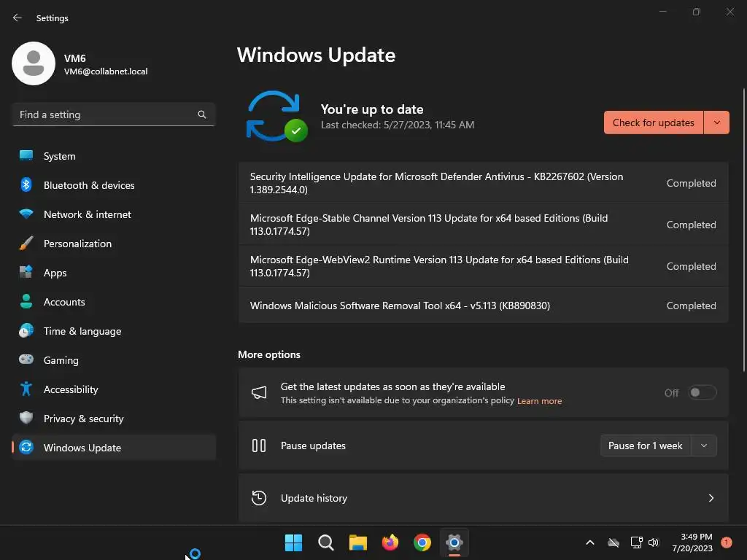Click the Check for updates button
The width and height of the screenshot is (747, 560).
click(x=653, y=122)
